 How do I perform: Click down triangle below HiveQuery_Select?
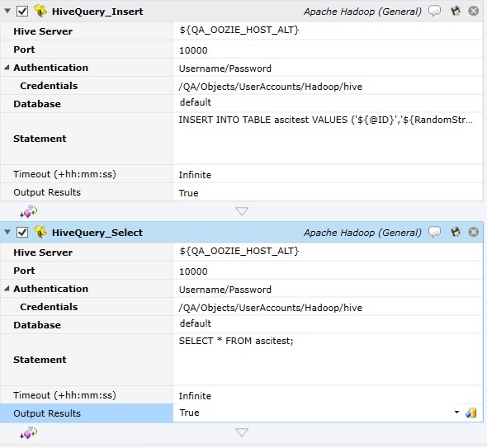point(242,432)
